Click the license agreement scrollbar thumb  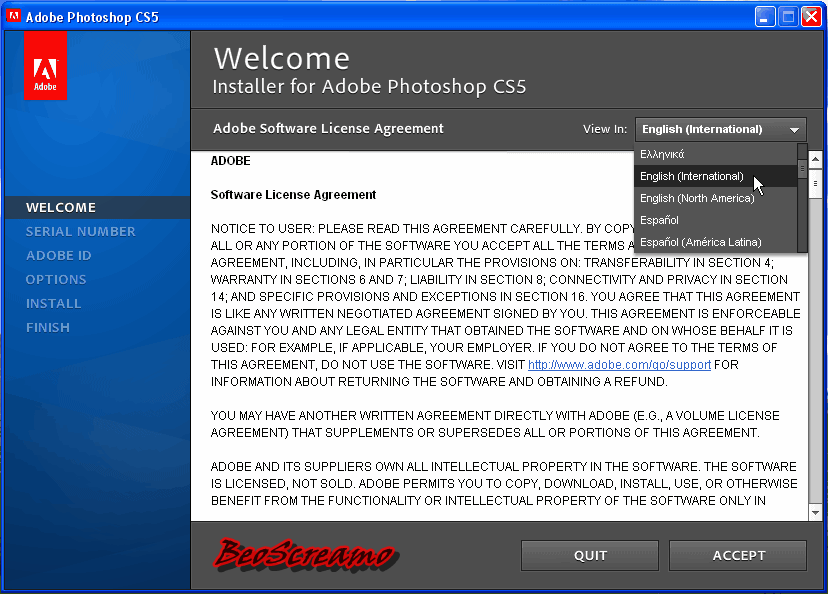click(815, 183)
